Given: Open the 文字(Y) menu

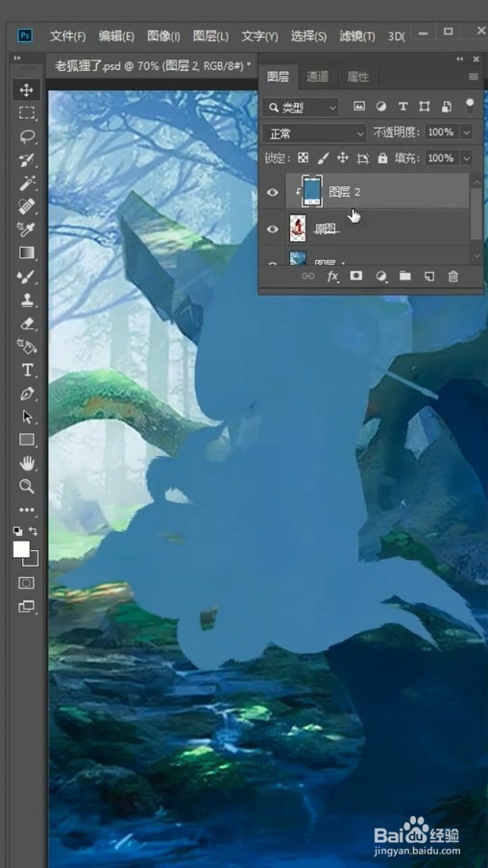Looking at the screenshot, I should tap(259, 36).
